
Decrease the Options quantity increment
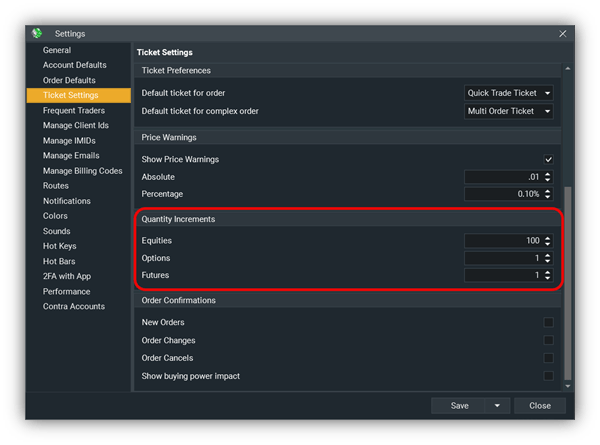[x=548, y=261]
